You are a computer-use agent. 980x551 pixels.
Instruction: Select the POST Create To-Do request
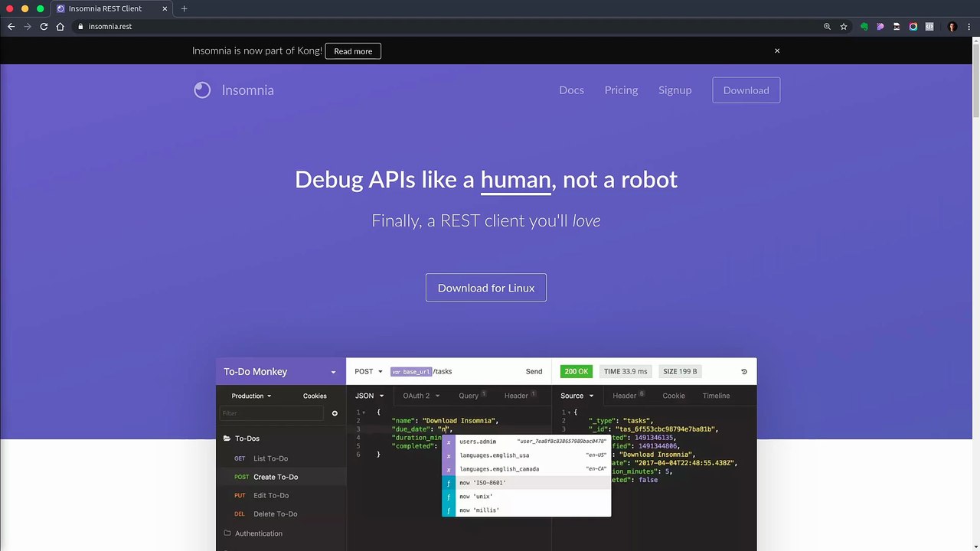click(281, 477)
